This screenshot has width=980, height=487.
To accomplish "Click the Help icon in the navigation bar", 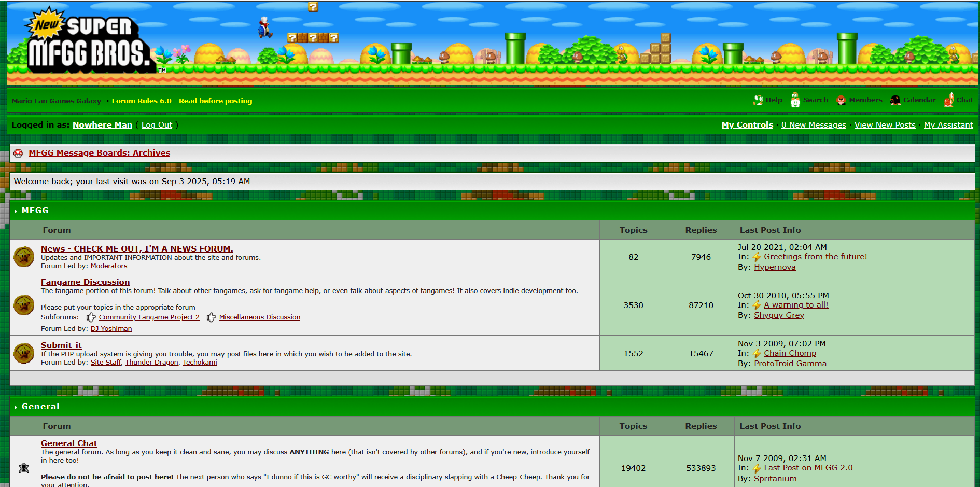I will click(758, 100).
